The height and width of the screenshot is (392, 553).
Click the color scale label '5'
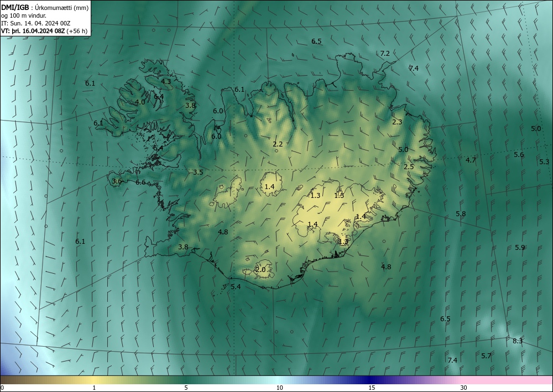pyautogui.click(x=186, y=388)
